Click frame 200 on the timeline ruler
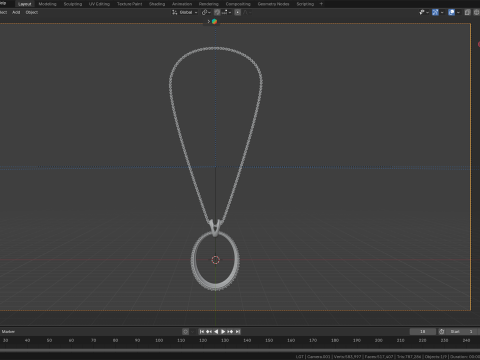The width and height of the screenshot is (480, 360). click(379, 340)
